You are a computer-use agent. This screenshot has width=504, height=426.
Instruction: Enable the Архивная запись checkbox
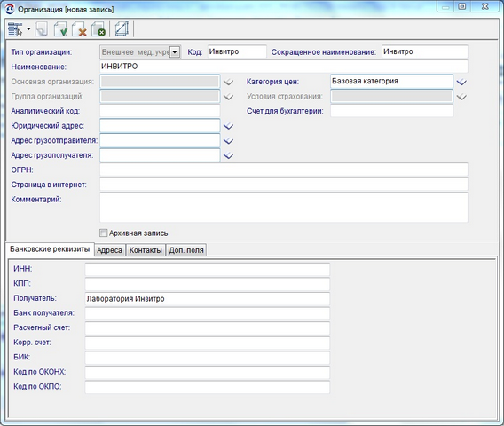103,233
